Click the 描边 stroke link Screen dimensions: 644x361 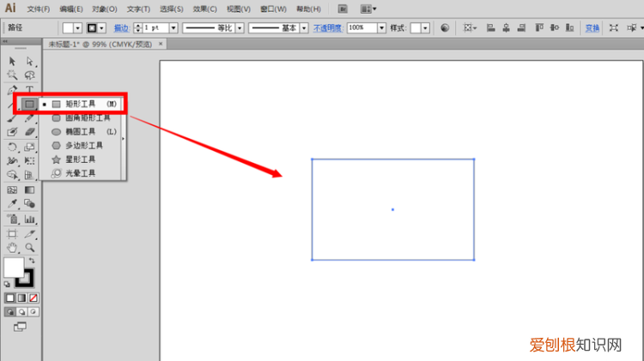point(122,27)
